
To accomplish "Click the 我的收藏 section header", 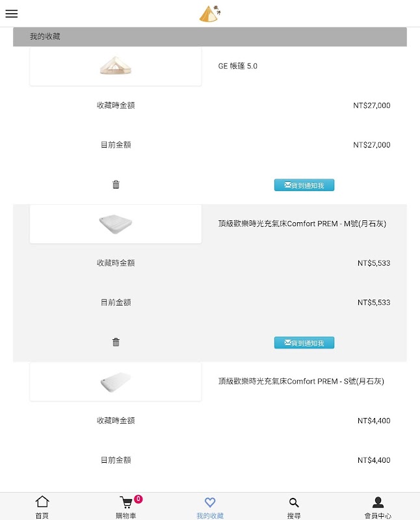I will 45,36.
